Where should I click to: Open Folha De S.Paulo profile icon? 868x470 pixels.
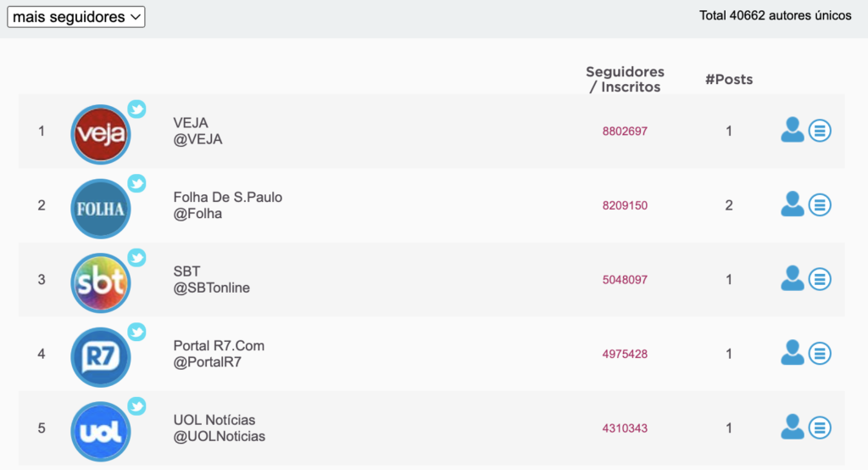(793, 204)
